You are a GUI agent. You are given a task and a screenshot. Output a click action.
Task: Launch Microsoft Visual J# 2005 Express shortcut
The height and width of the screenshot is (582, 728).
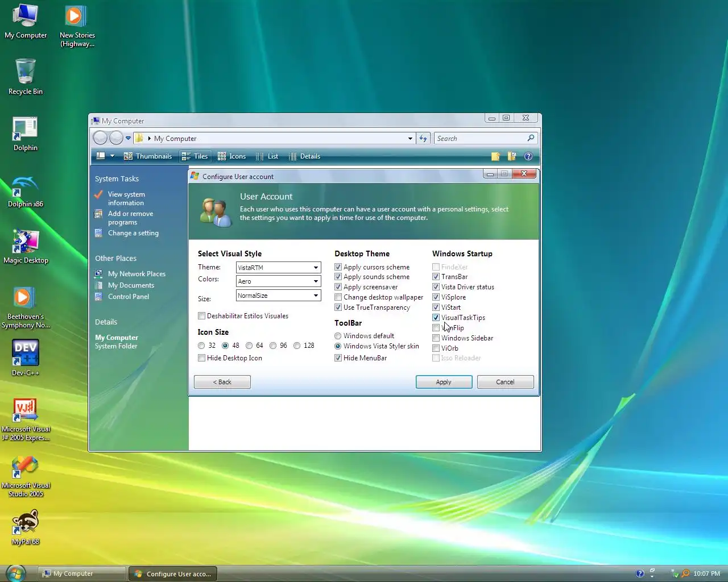26,419
